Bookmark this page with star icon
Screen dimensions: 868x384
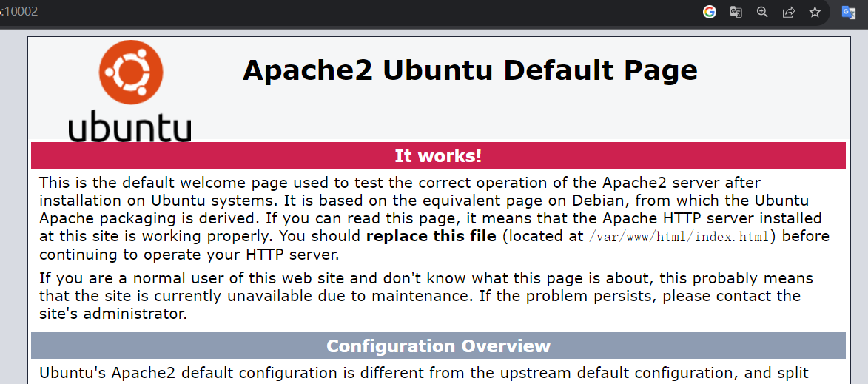pyautogui.click(x=815, y=12)
